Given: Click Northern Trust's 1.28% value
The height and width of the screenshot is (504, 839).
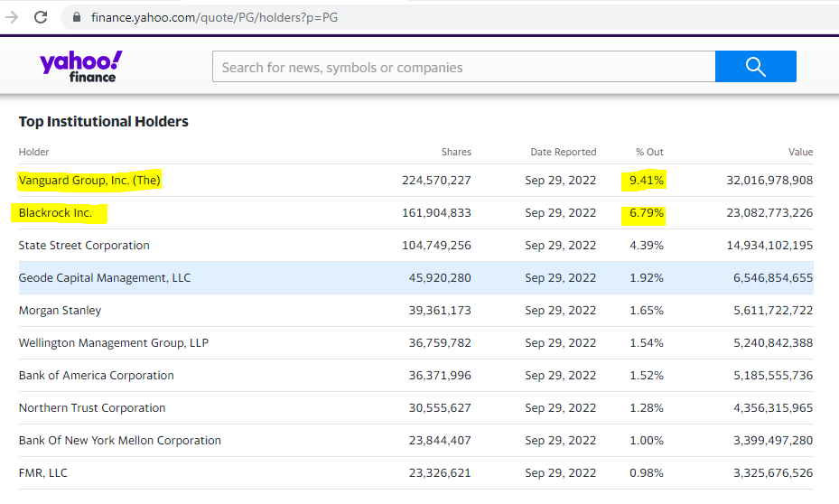Looking at the screenshot, I should click(x=647, y=407).
